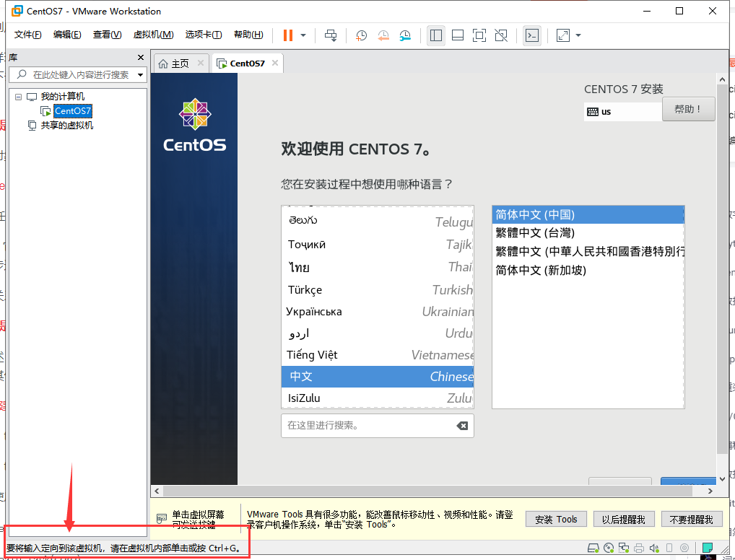Choose 繁體中文 (台灣) locale
735x560 pixels.
click(588, 233)
